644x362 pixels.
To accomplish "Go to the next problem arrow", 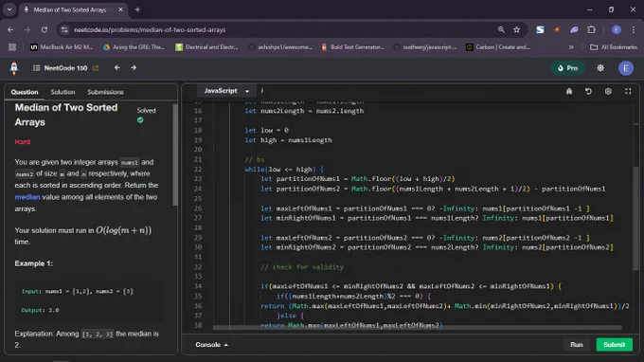I will (x=134, y=68).
